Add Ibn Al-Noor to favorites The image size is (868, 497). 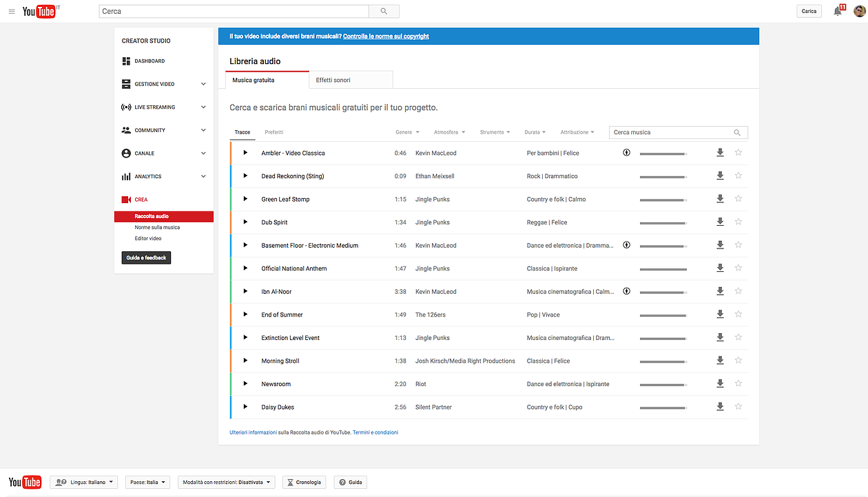pyautogui.click(x=738, y=291)
